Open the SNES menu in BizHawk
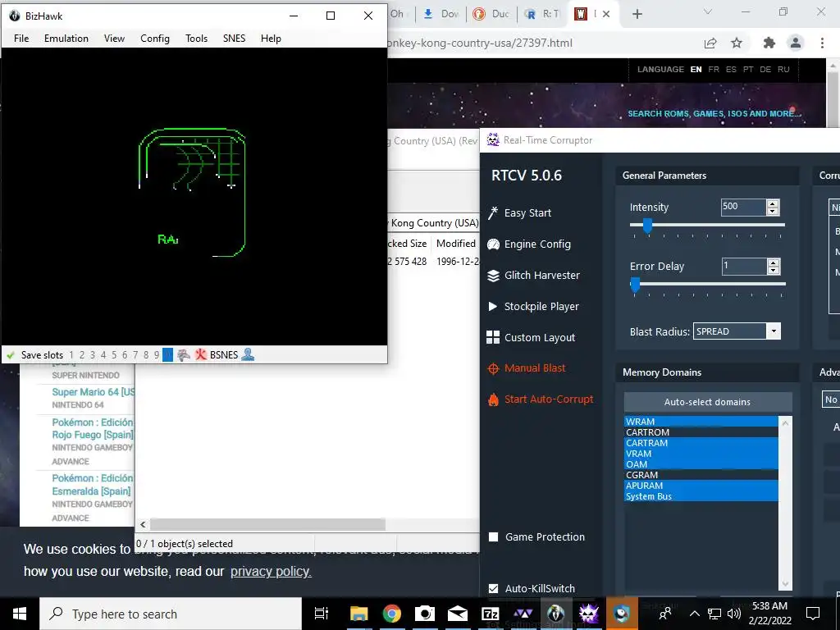The image size is (840, 630). pos(234,38)
